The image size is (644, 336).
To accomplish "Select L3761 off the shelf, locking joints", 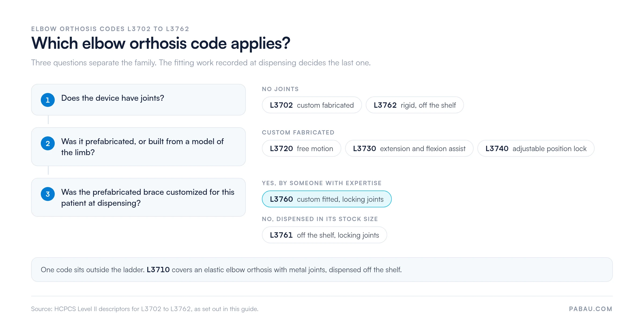I will (x=324, y=235).
